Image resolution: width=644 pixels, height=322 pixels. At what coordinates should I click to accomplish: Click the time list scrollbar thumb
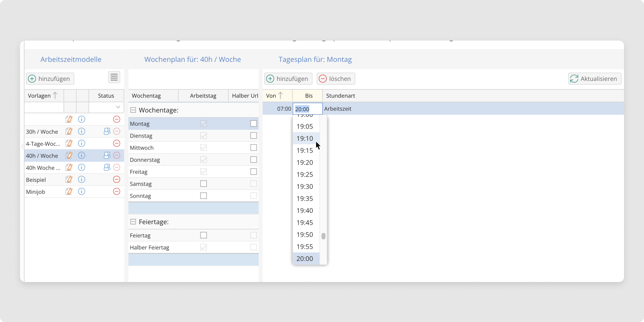point(323,236)
